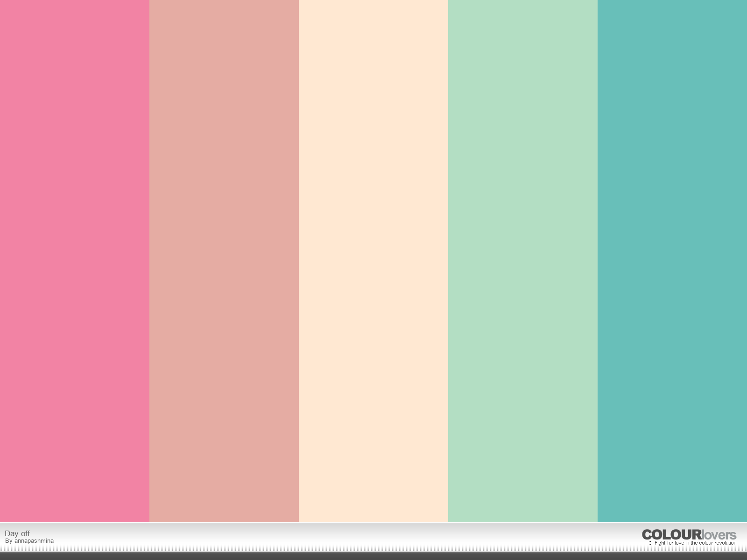Click the 'Fight for love' tagline text

696,543
